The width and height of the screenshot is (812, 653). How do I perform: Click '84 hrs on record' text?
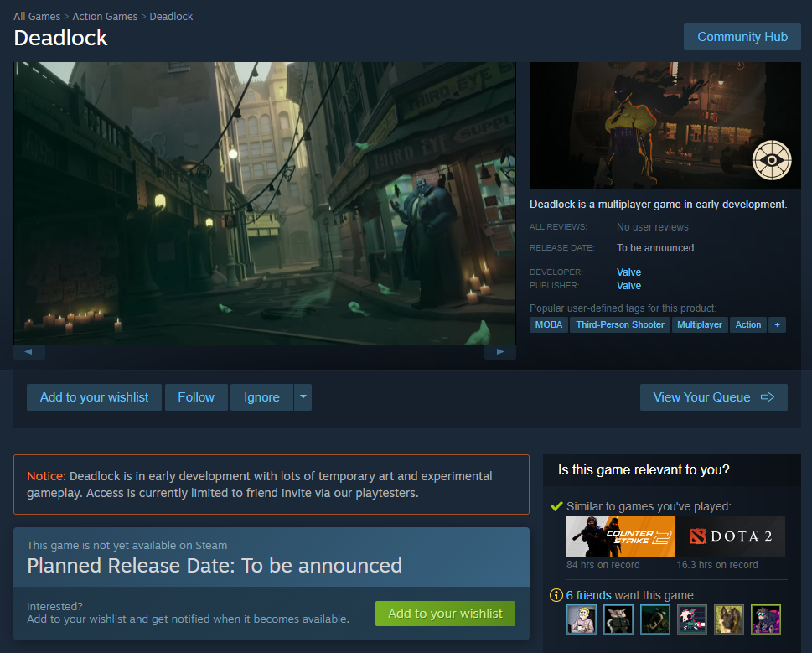[603, 565]
